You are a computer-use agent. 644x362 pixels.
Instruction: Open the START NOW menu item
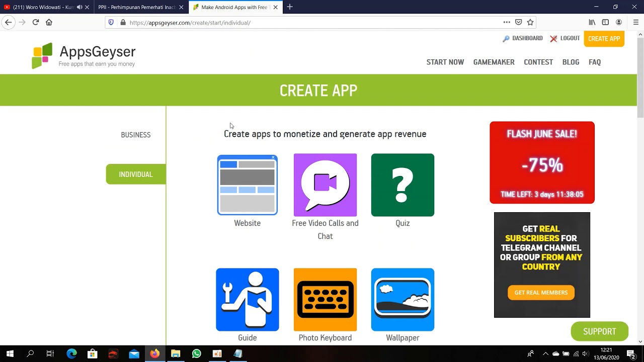(445, 62)
